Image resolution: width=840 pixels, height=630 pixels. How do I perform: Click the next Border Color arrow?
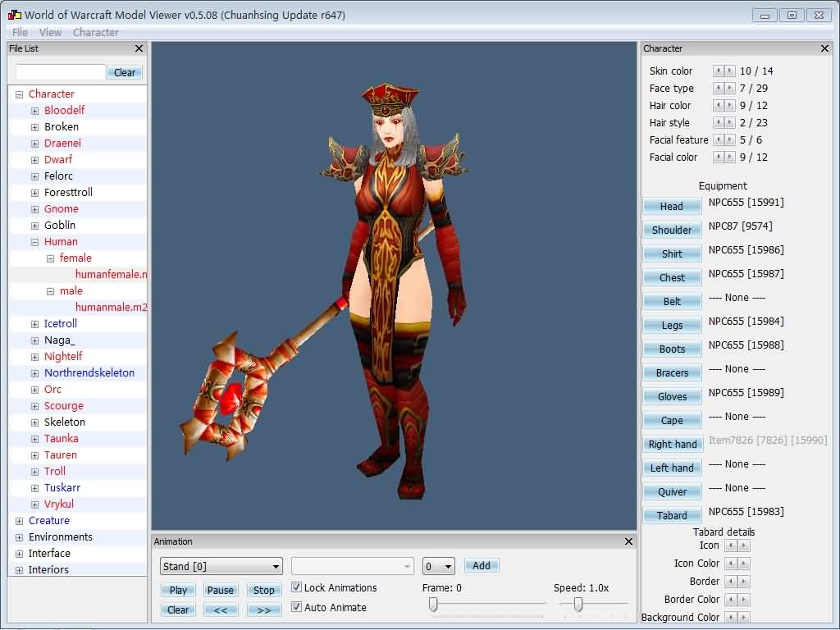(743, 600)
